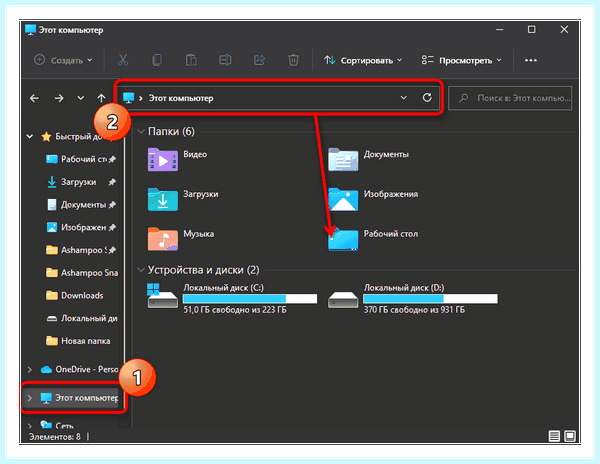Click the search box Поиск в: Этот компьютер
Screen dimensions: 600x464
(x=510, y=98)
